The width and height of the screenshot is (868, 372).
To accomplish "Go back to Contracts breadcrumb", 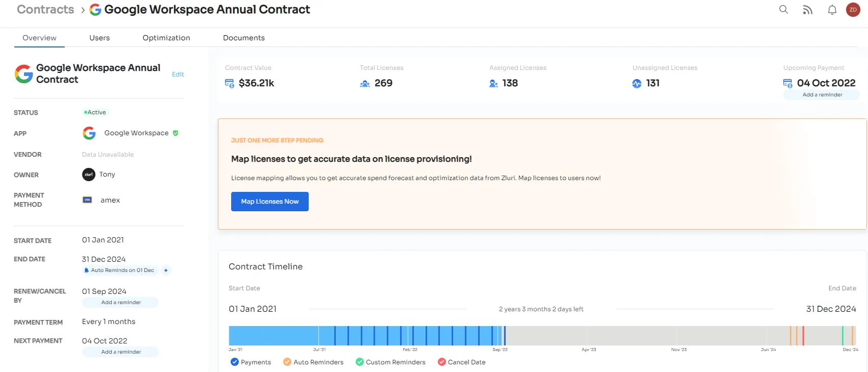I will click(x=45, y=10).
